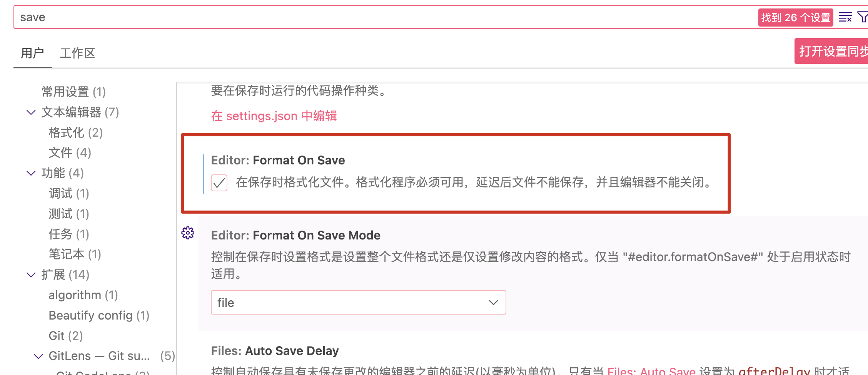Toggle the Format On Save checkbox

pyautogui.click(x=219, y=182)
